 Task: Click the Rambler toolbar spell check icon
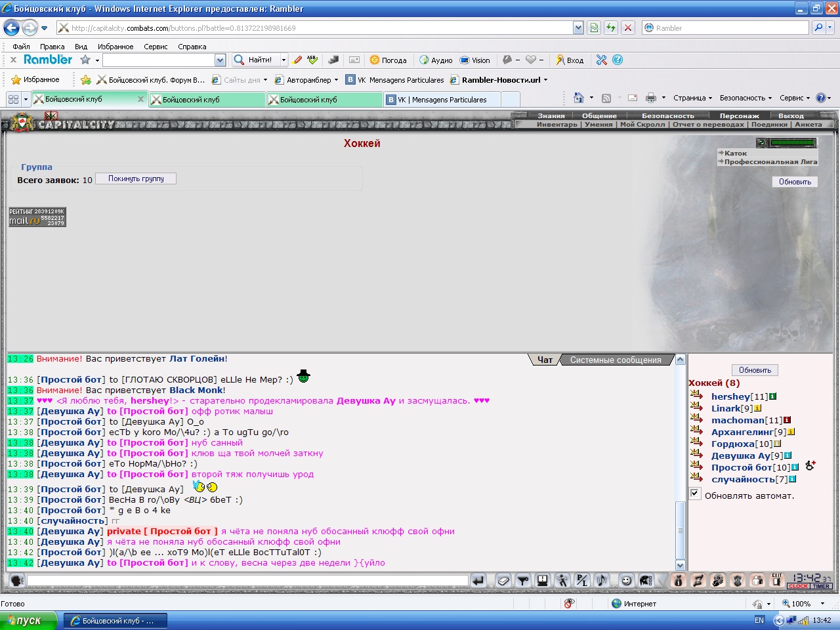click(x=312, y=60)
